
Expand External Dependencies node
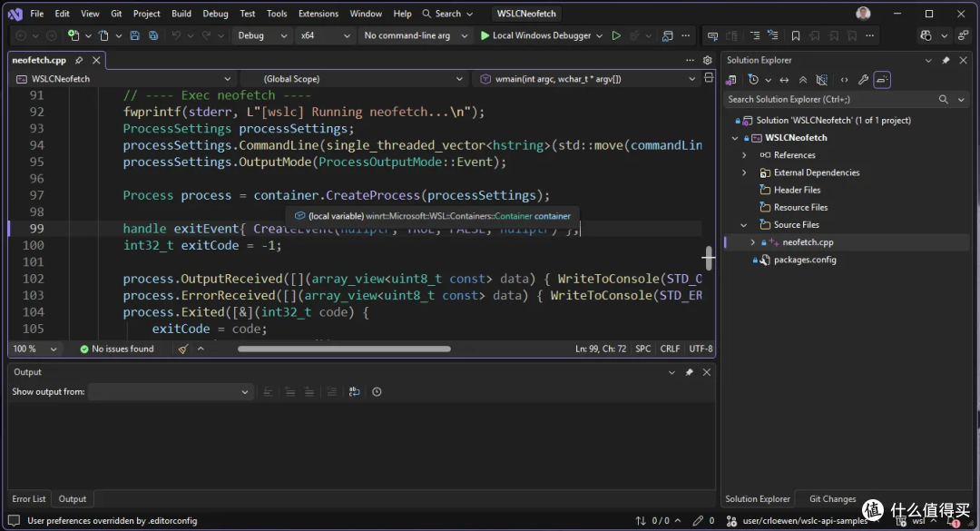pyautogui.click(x=744, y=172)
